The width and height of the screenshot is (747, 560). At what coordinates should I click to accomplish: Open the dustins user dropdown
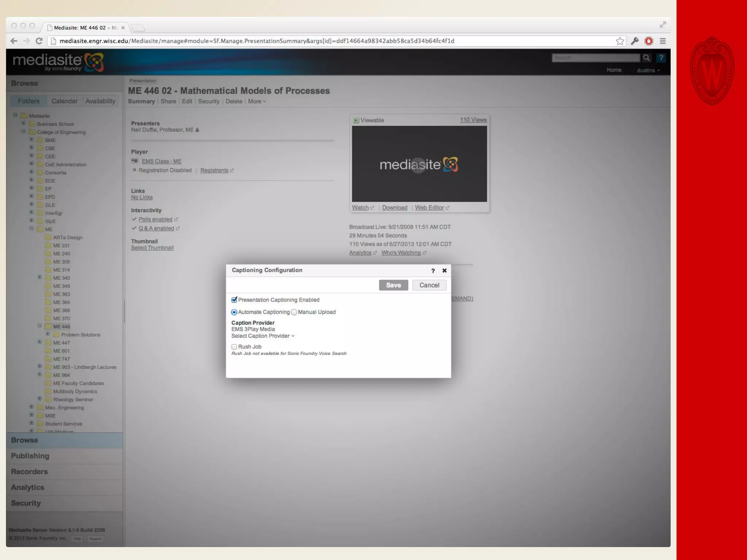point(649,70)
